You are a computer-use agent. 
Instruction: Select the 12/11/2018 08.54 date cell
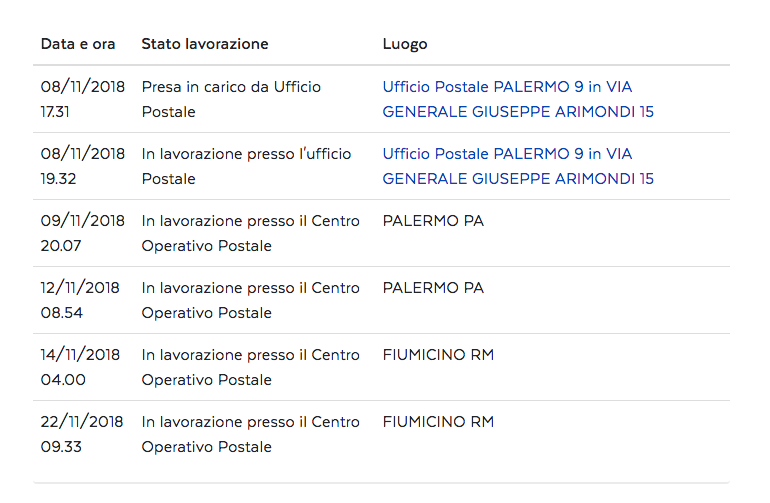point(80,300)
